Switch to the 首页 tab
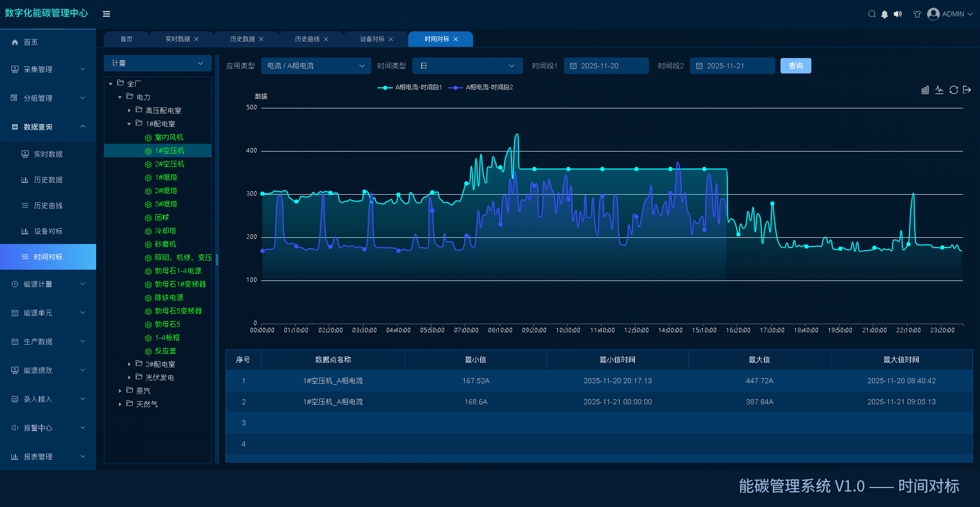980x507 pixels. click(126, 39)
